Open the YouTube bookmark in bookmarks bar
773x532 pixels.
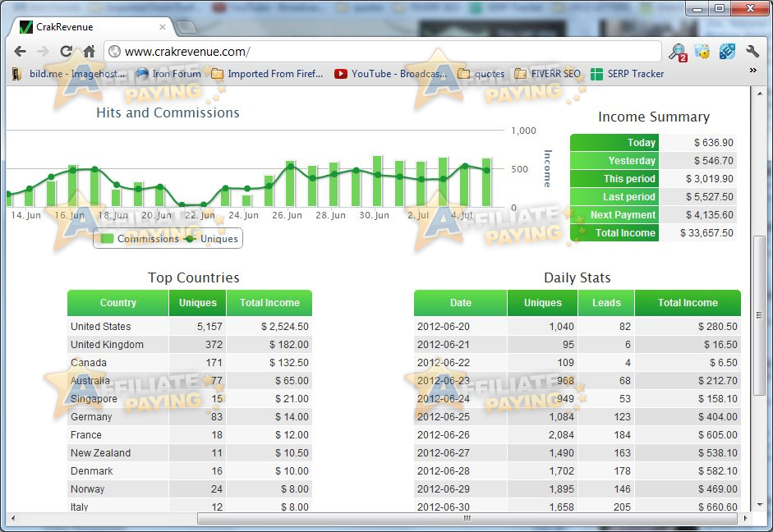pos(391,74)
